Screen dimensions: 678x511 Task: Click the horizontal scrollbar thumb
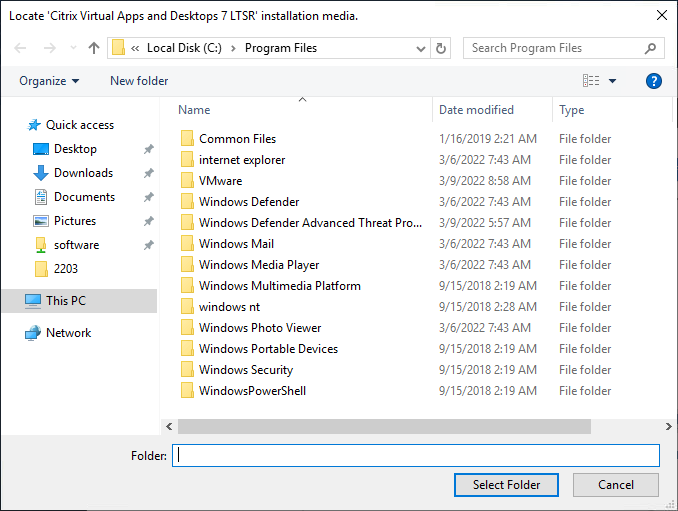coord(384,427)
